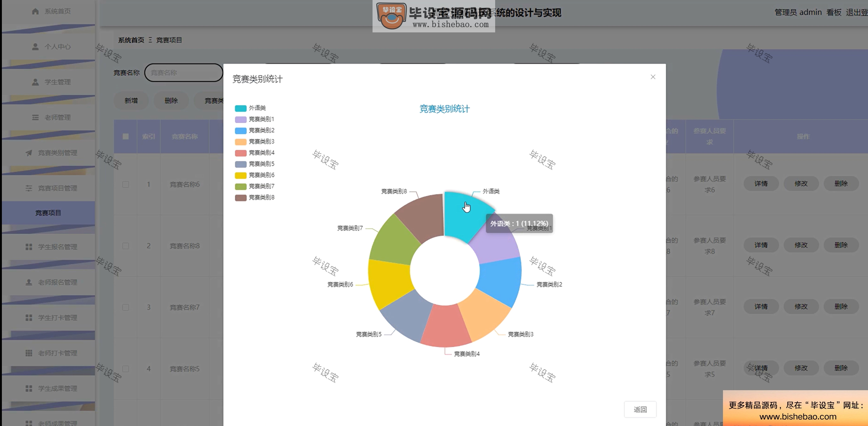868x426 pixels.
Task: Toggle 竞赛类别8 legend item
Action: (x=254, y=197)
